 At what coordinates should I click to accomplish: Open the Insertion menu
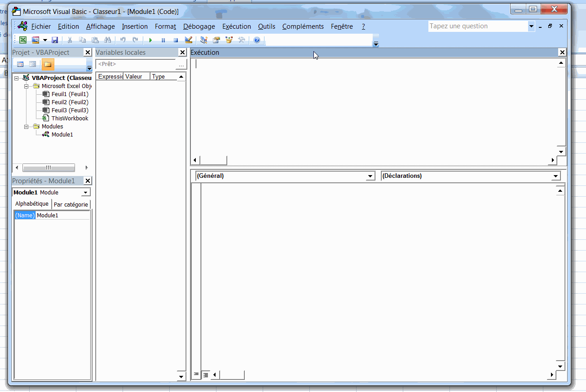[x=135, y=26]
